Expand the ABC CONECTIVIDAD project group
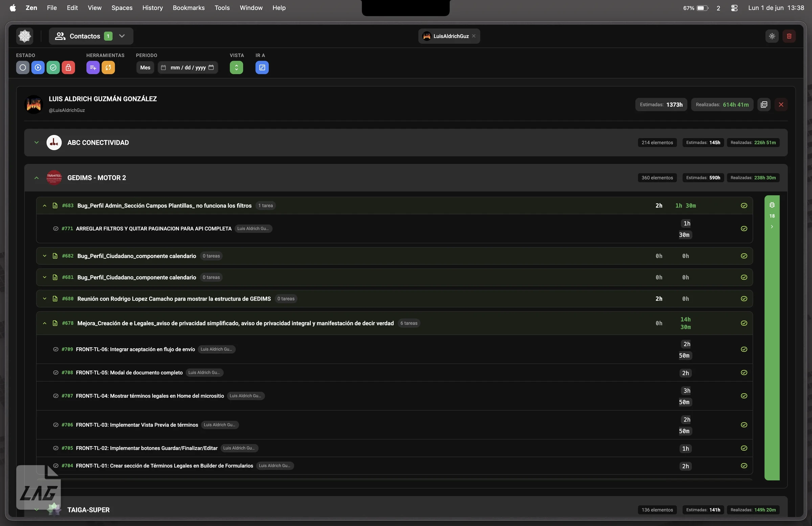Image resolution: width=812 pixels, height=526 pixels. click(37, 143)
